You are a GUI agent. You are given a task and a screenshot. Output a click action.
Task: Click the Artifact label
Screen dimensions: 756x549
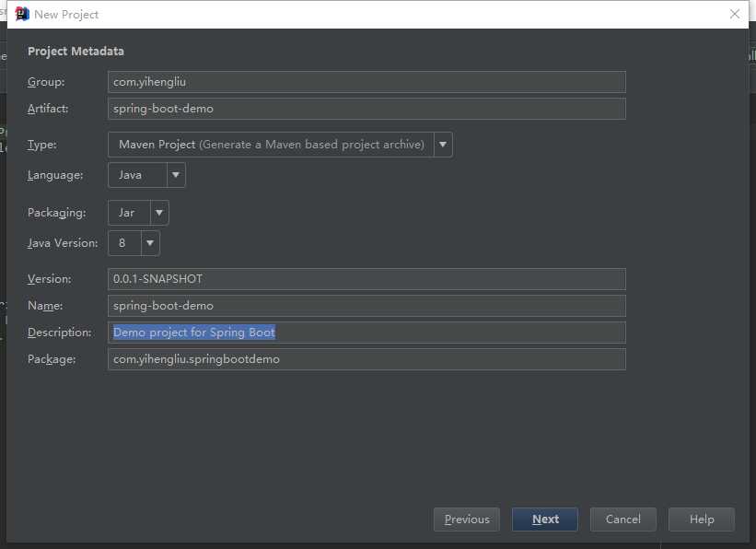click(x=48, y=109)
